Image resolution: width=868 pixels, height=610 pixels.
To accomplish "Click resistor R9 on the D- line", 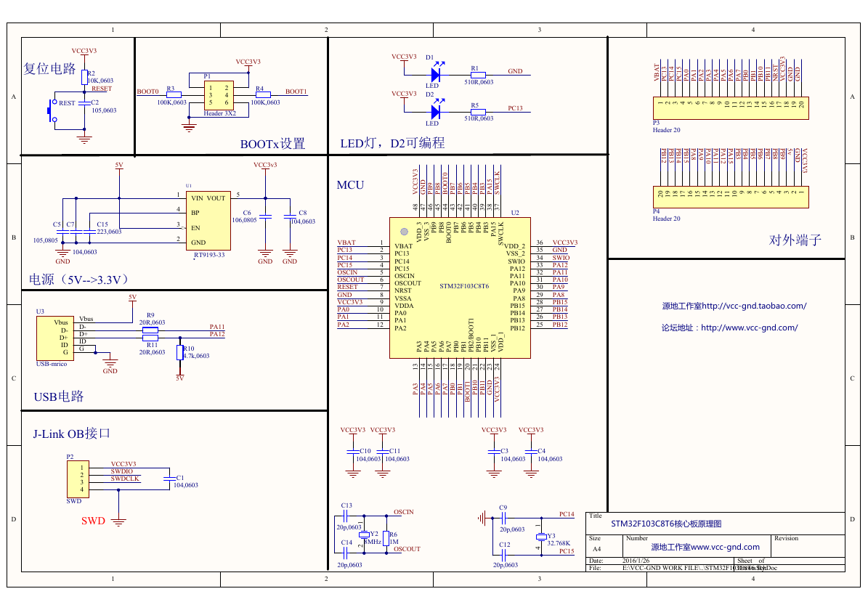I will (x=150, y=330).
